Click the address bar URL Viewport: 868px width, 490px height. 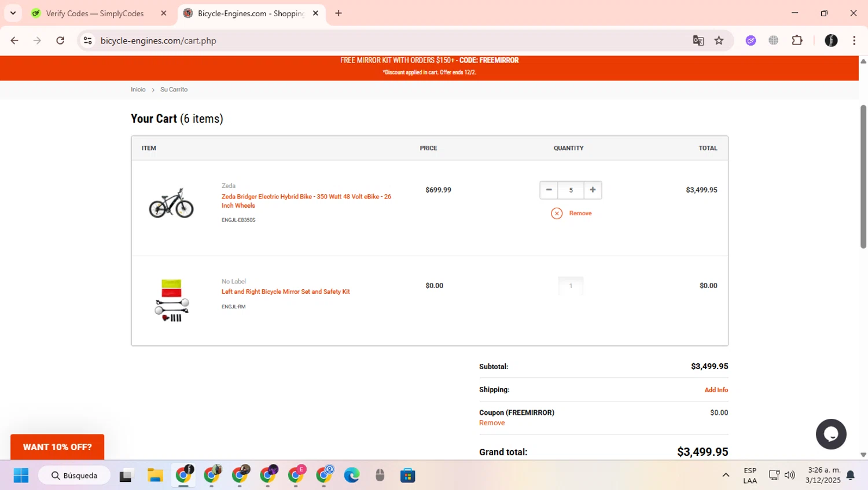tap(158, 40)
